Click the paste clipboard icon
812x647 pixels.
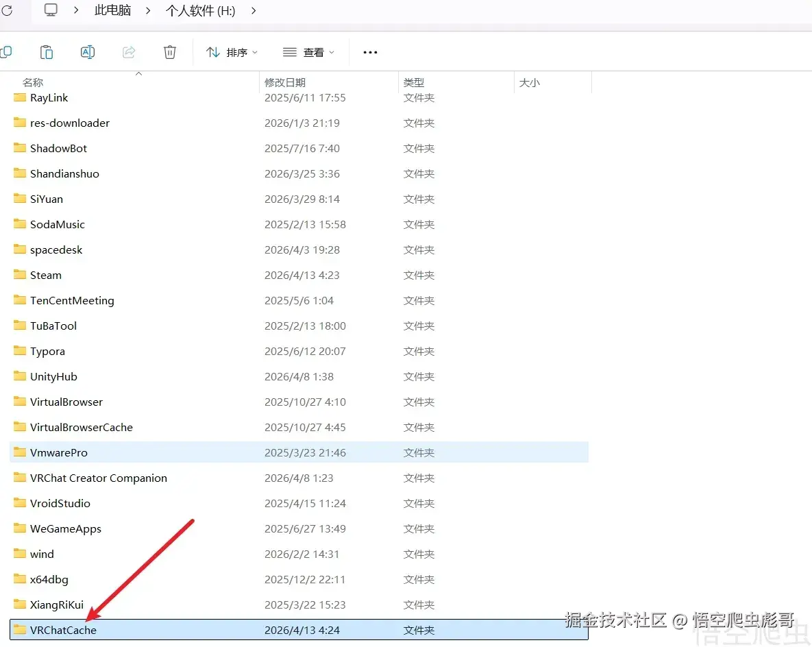[x=47, y=52]
